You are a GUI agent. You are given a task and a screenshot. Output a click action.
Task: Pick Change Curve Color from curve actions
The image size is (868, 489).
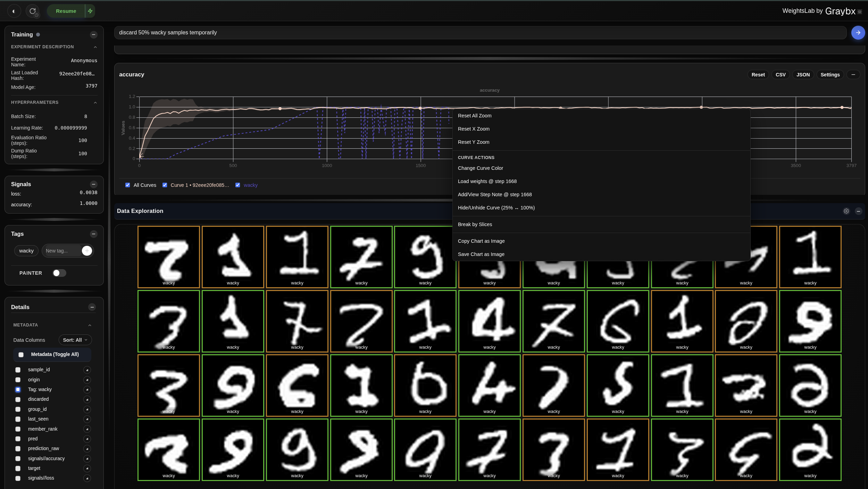480,168
